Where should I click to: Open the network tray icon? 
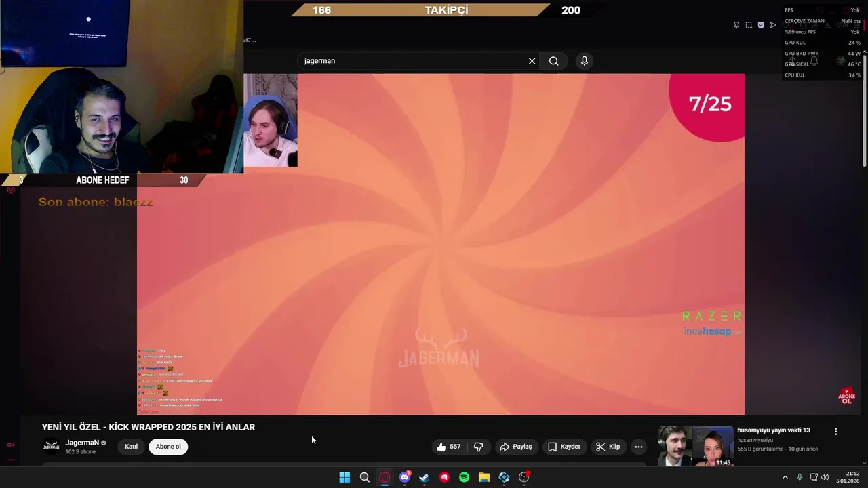pyautogui.click(x=814, y=477)
